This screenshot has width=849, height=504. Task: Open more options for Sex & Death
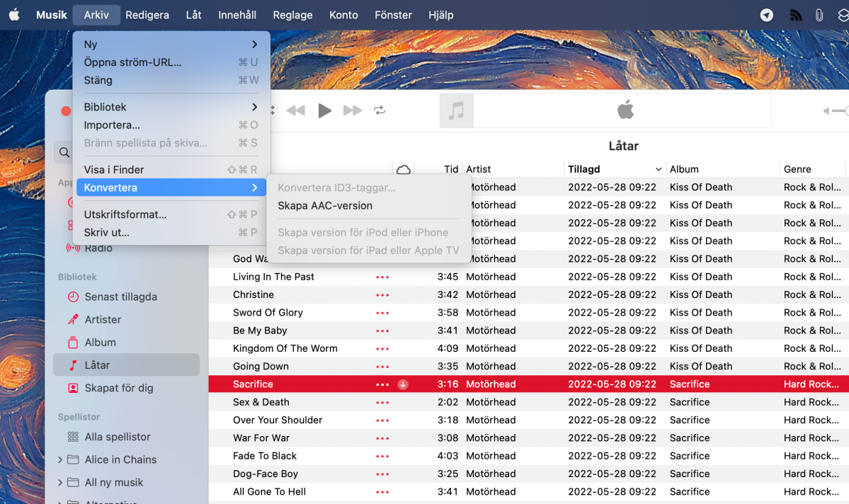382,402
